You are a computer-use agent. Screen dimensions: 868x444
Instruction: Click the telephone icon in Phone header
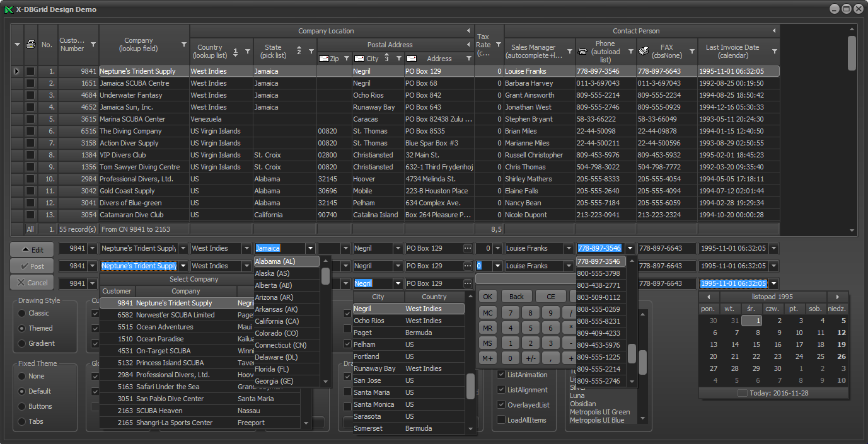(582, 51)
